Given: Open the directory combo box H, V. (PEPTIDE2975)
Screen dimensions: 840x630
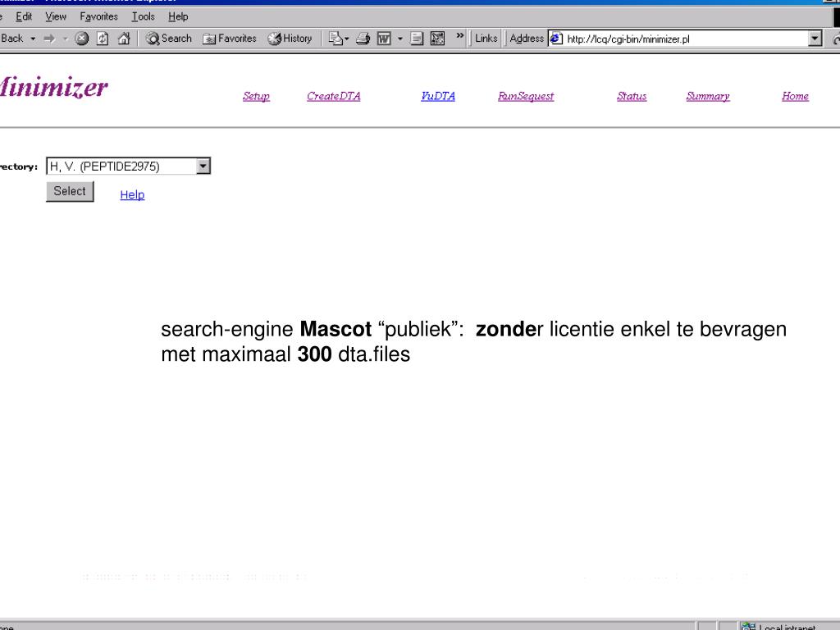Looking at the screenshot, I should (129, 166).
